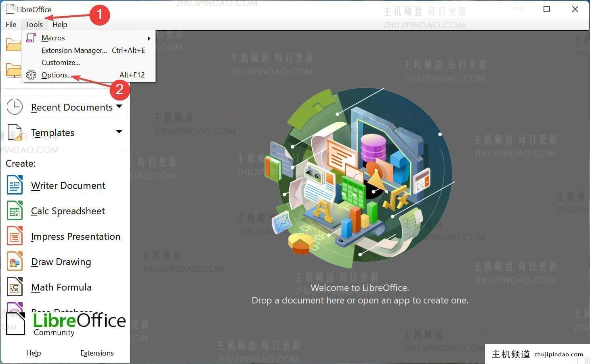Viewport: 590px width, 364px height.
Task: Create a Math Formula
Action: (x=61, y=287)
